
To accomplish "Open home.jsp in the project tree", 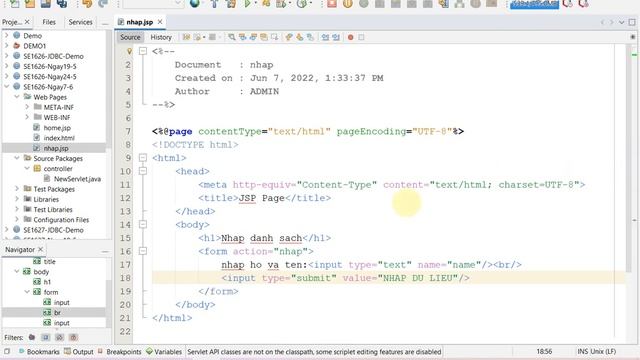I will pyautogui.click(x=57, y=128).
